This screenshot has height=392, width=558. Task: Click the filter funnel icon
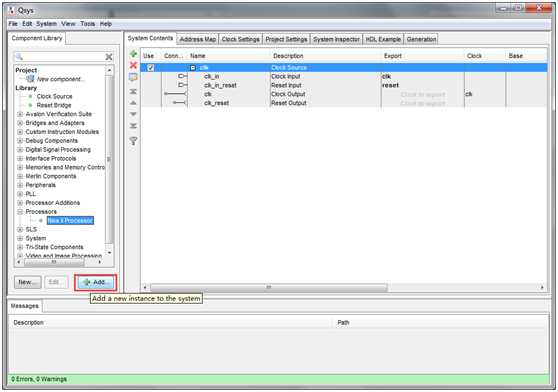click(x=133, y=141)
